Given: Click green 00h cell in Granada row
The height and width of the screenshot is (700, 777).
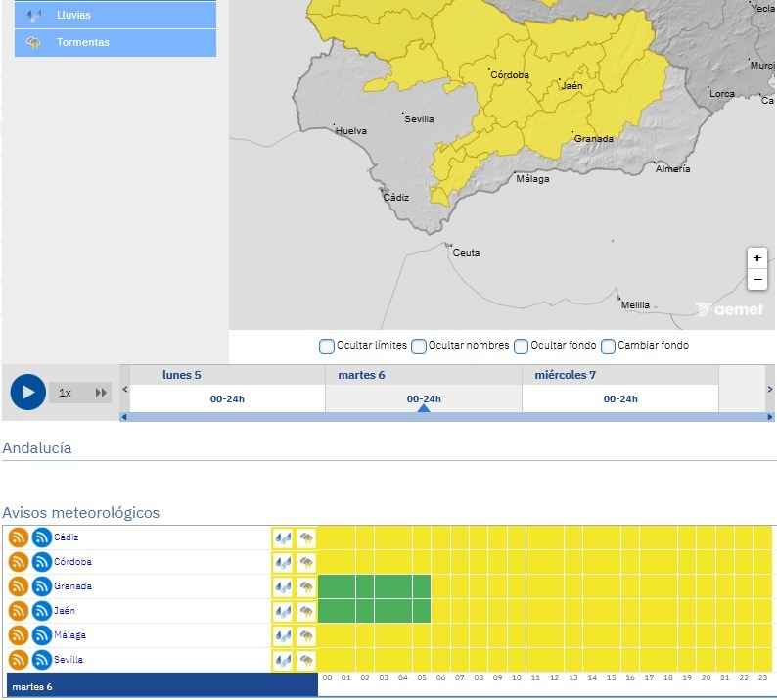Looking at the screenshot, I should click(327, 586).
